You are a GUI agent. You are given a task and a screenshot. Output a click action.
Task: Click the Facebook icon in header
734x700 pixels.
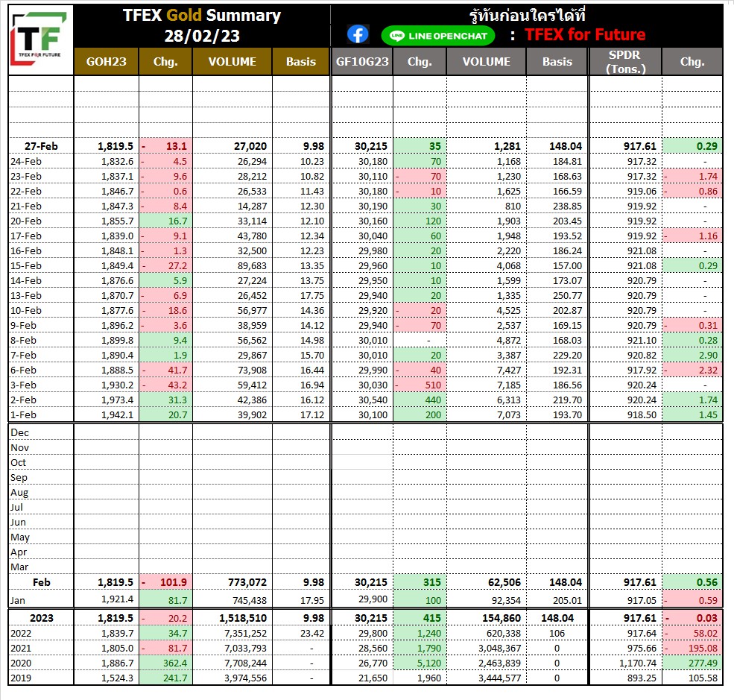(358, 34)
